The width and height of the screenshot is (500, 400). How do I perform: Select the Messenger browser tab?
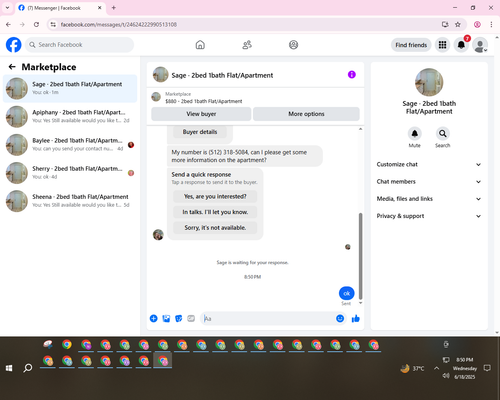60,8
